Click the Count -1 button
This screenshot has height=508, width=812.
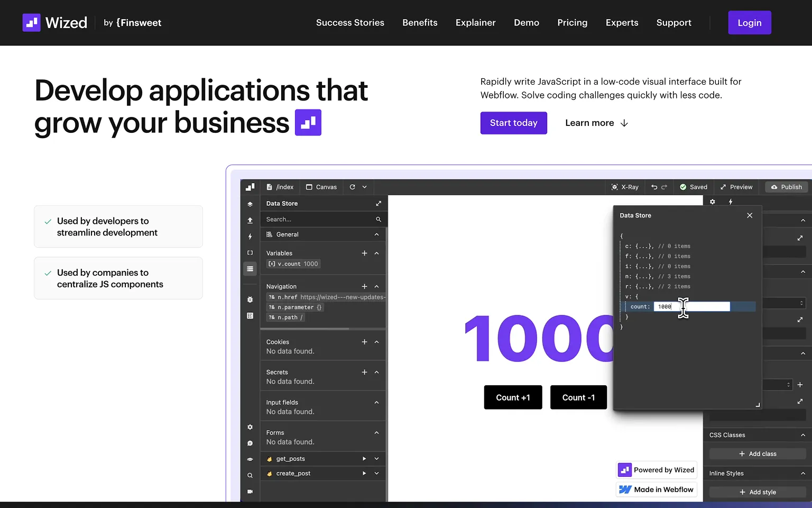coord(578,397)
